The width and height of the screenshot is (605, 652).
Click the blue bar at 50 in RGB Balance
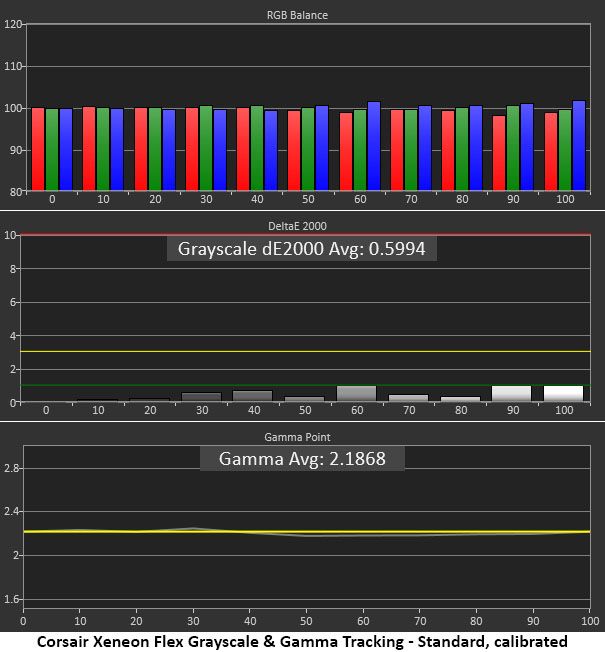(x=322, y=148)
